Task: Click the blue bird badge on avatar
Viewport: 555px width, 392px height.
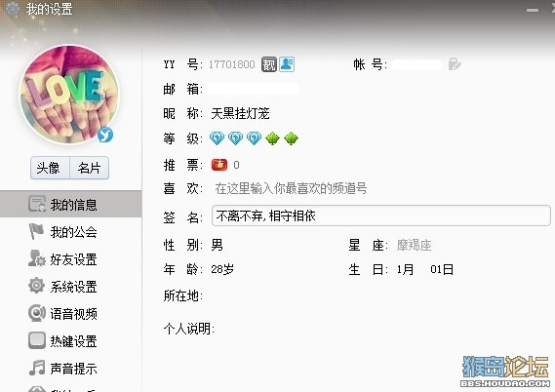Action: (105, 135)
